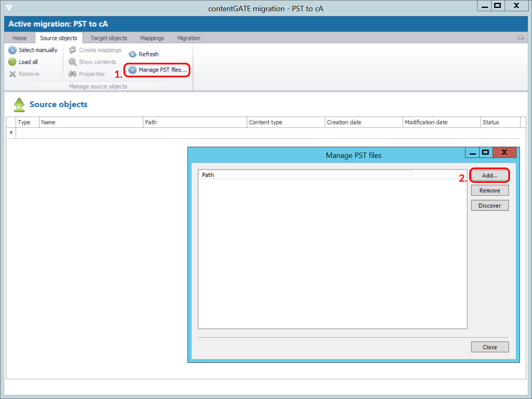
Task: Click the Show contents magnifier icon
Action: point(72,62)
